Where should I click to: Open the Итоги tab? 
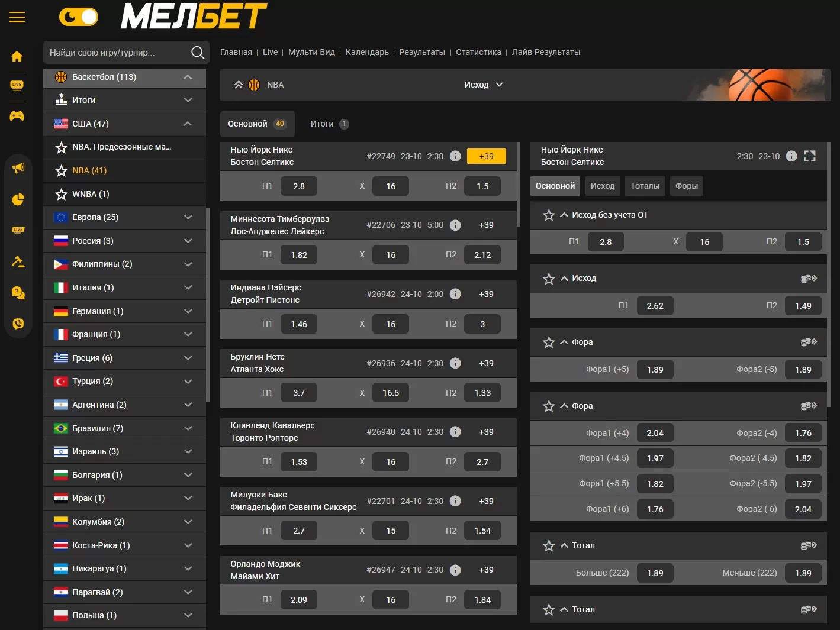click(329, 124)
